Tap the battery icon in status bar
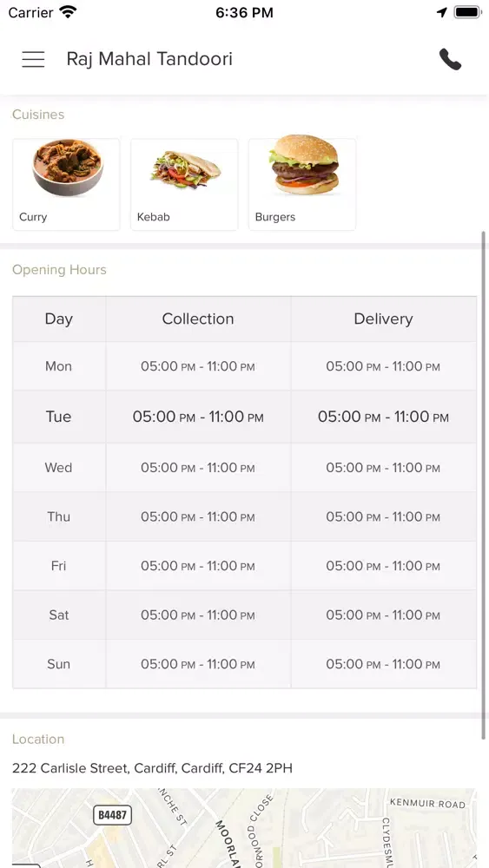 (467, 12)
